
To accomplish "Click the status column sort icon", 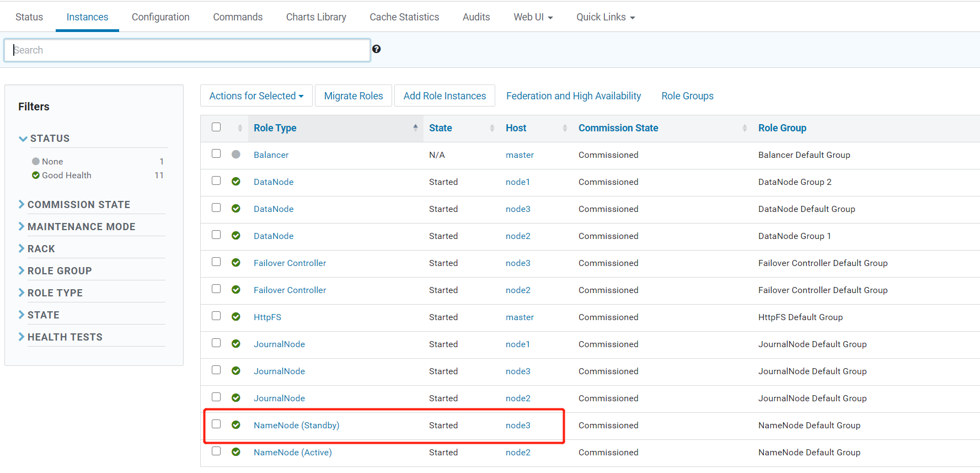I will point(240,128).
